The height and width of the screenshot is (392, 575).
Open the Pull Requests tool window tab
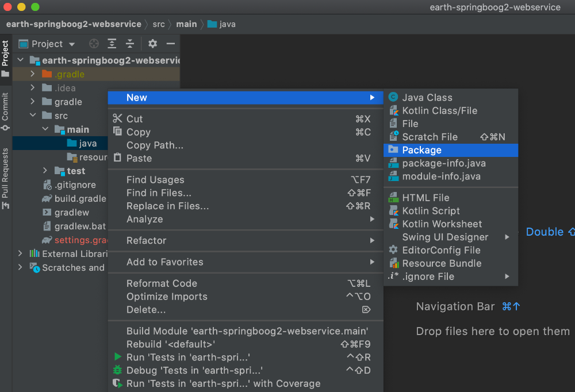5,178
